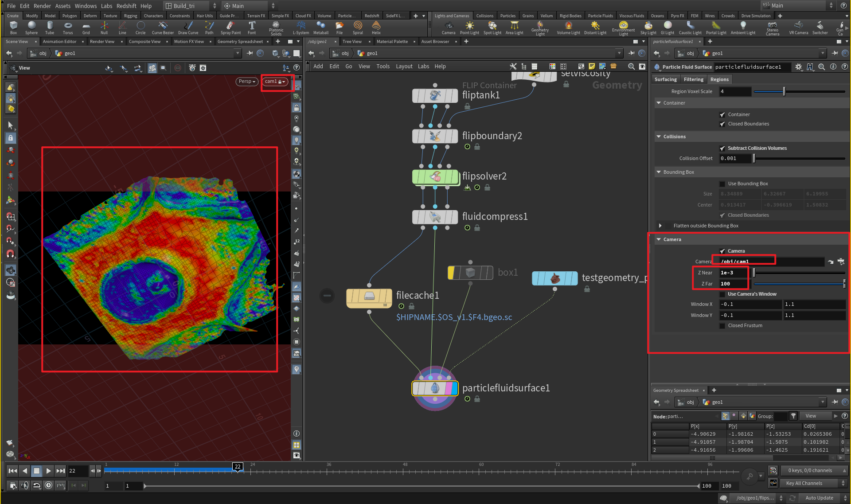Select the Sky Light shelf tool
The height and width of the screenshot is (504, 851).
(x=648, y=27)
